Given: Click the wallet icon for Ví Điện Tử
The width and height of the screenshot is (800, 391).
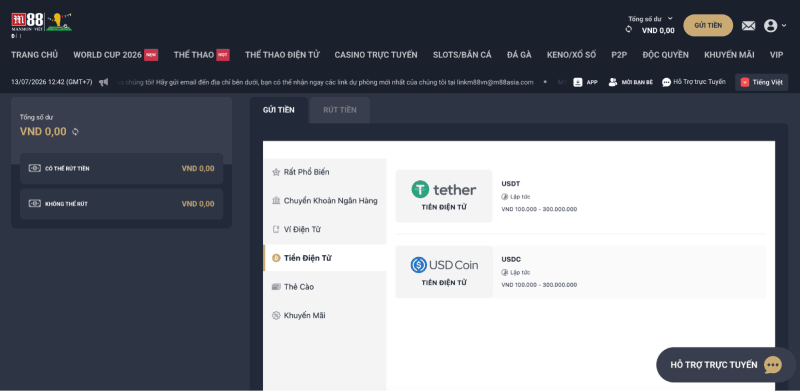Looking at the screenshot, I should tap(276, 229).
